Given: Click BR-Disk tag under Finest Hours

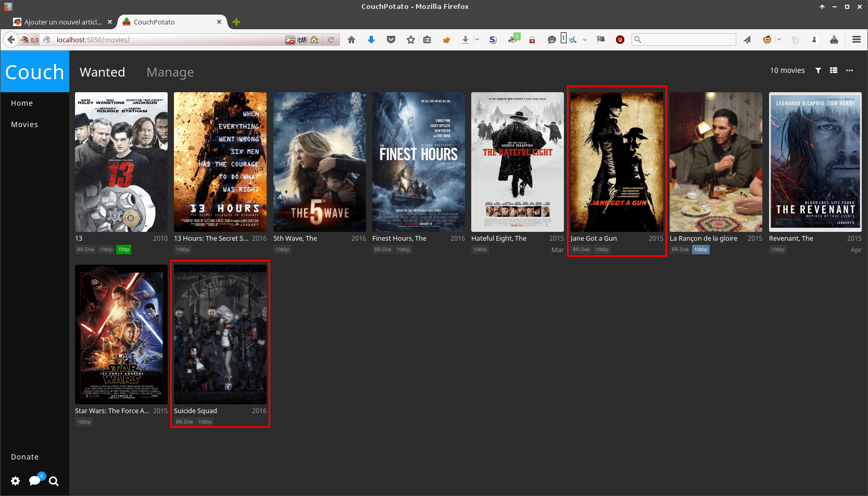Looking at the screenshot, I should point(383,250).
